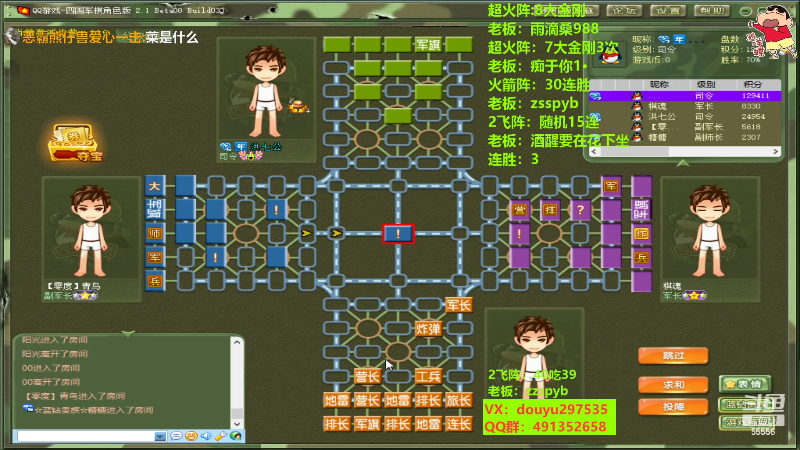This screenshot has width=800, height=450.
Task: Select the orange 军旗 flag piece
Action: tap(367, 424)
